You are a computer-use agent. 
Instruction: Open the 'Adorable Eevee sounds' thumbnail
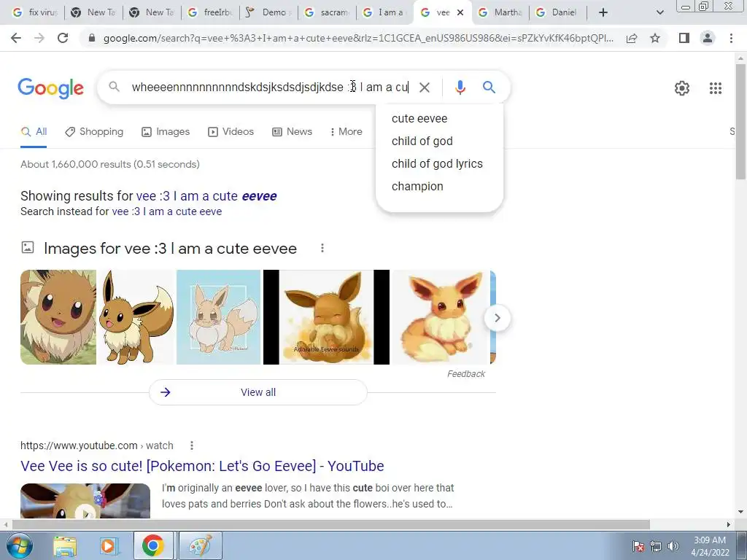point(326,317)
